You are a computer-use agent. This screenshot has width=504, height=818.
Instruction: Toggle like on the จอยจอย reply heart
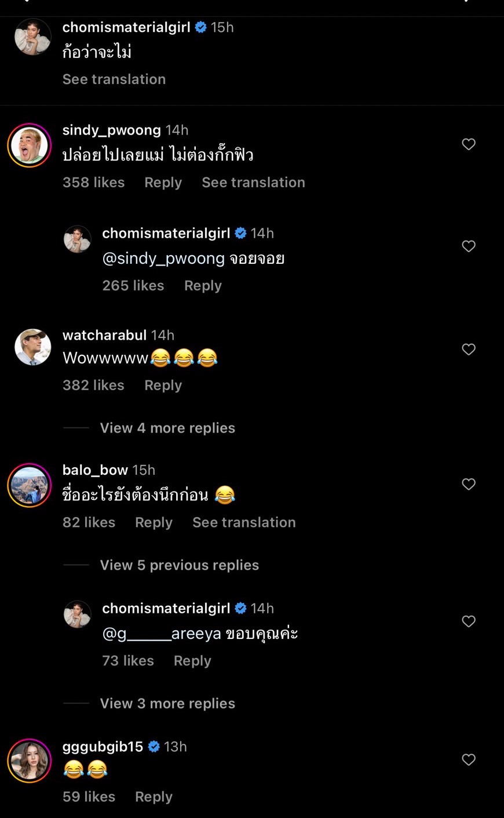pyautogui.click(x=469, y=246)
